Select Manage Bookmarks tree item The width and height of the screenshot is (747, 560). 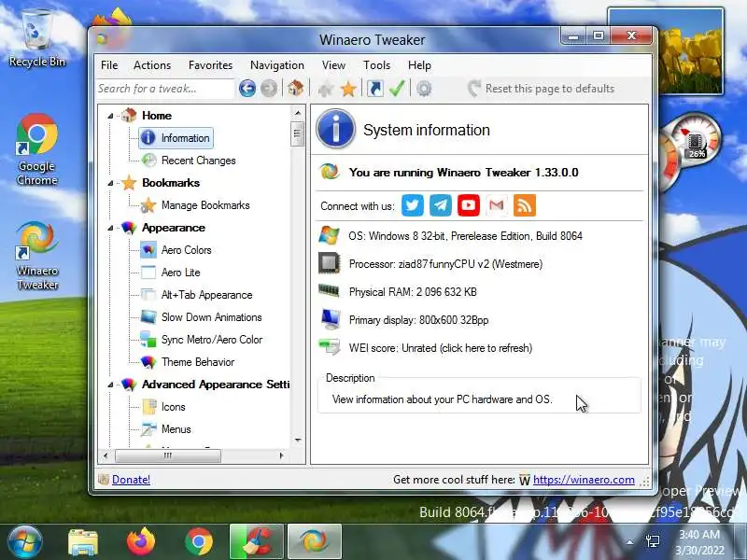(196, 205)
